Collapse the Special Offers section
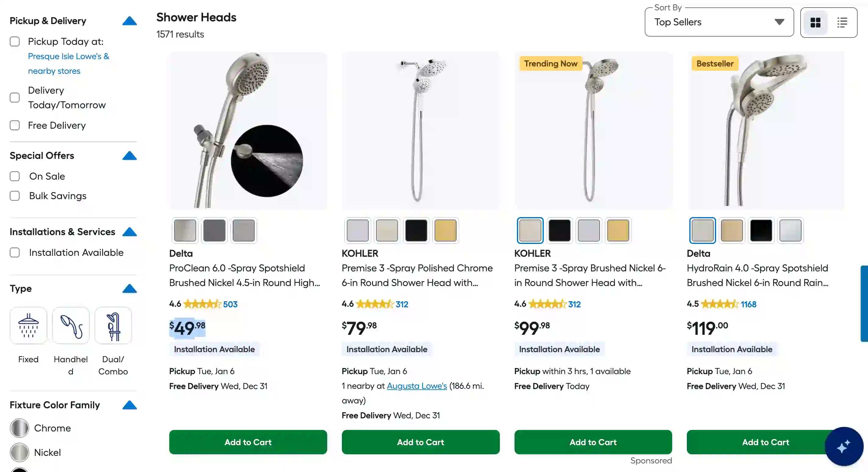The height and width of the screenshot is (472, 868). point(130,156)
